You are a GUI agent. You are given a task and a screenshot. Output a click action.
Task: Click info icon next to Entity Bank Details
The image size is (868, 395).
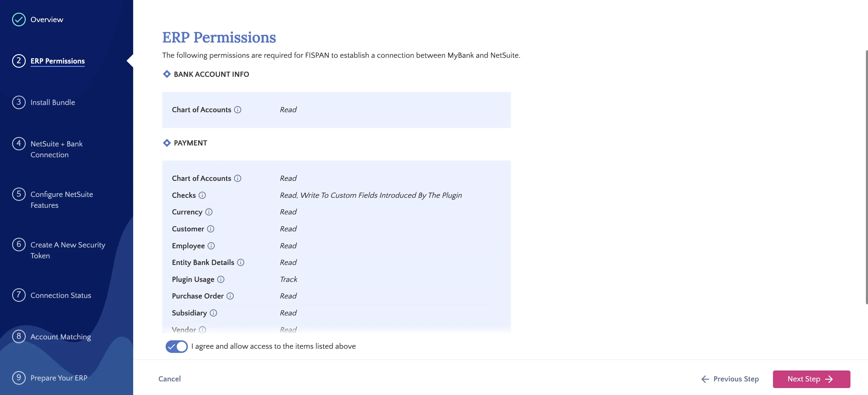tap(241, 262)
